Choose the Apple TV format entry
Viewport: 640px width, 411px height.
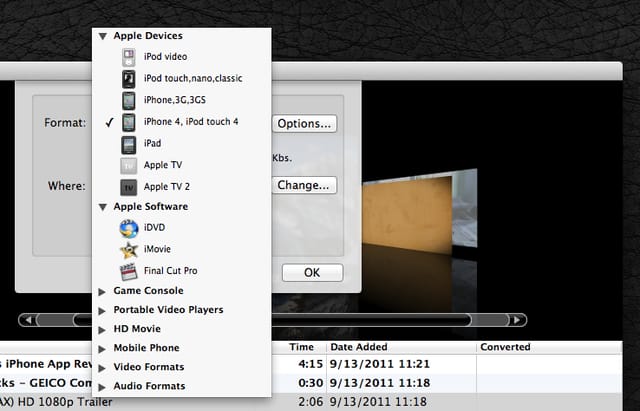182,165
